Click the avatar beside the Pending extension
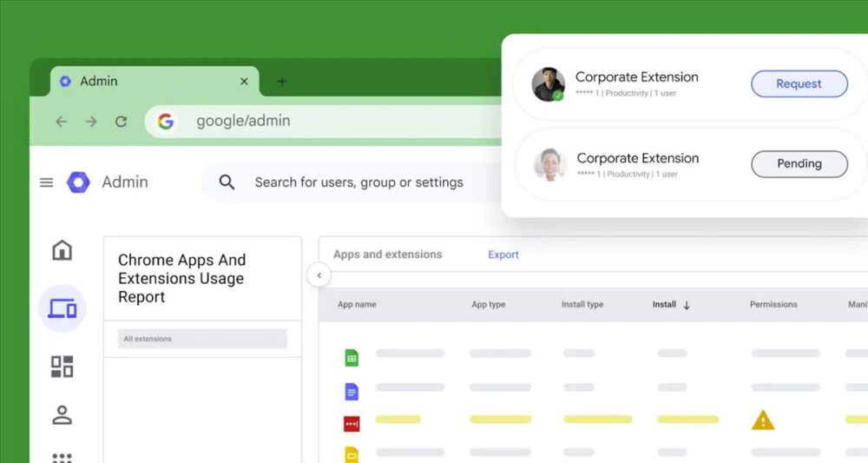The height and width of the screenshot is (463, 868). [x=549, y=164]
